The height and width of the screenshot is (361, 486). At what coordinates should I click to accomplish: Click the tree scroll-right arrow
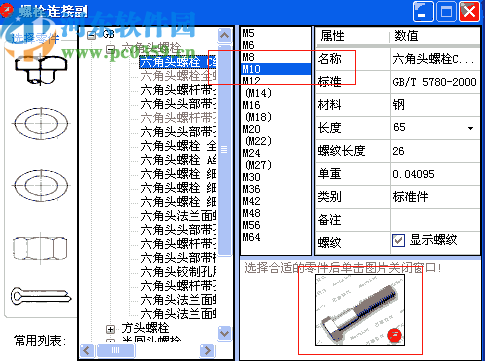point(207,350)
